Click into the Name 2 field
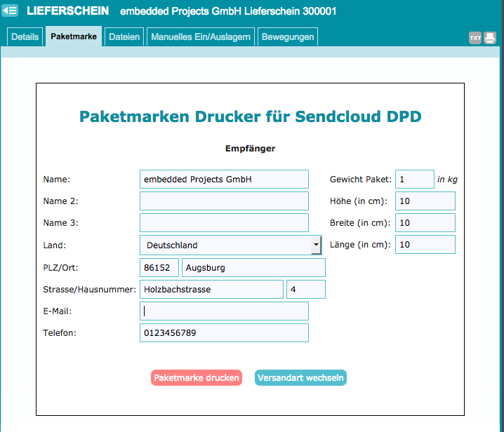The image size is (504, 432). pyautogui.click(x=224, y=201)
